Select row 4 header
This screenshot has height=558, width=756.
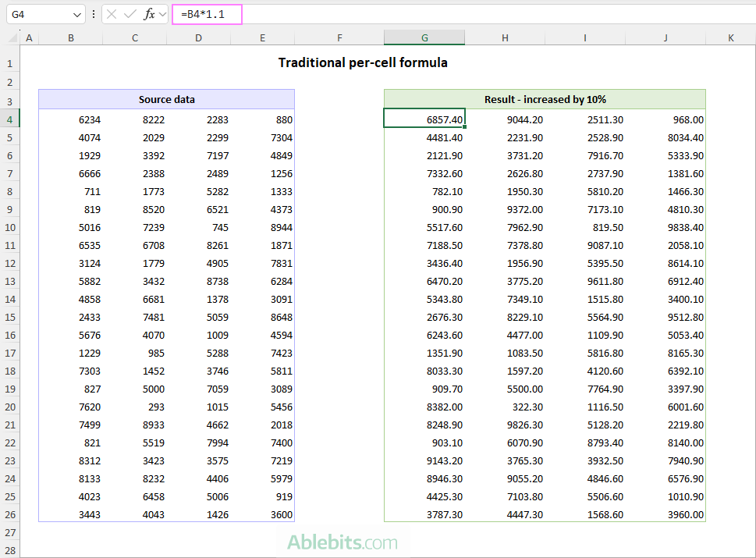click(10, 119)
